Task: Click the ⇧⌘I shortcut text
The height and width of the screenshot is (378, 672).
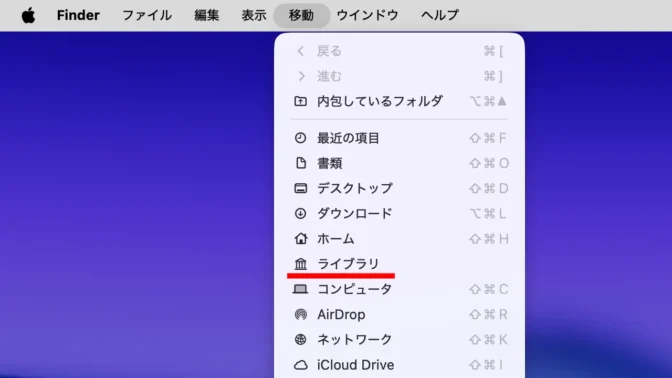Action: point(486,365)
